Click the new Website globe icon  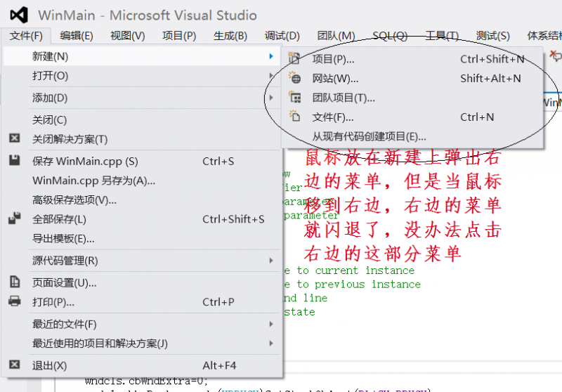294,77
